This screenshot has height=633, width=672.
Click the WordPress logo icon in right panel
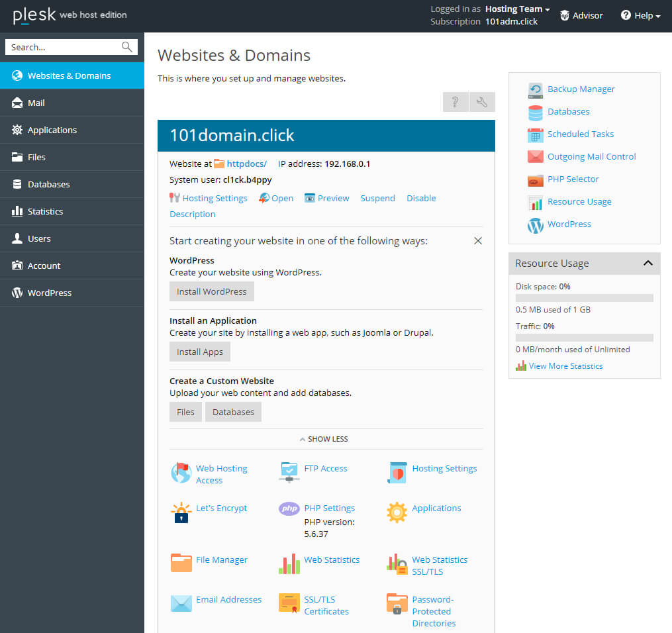pyautogui.click(x=536, y=225)
